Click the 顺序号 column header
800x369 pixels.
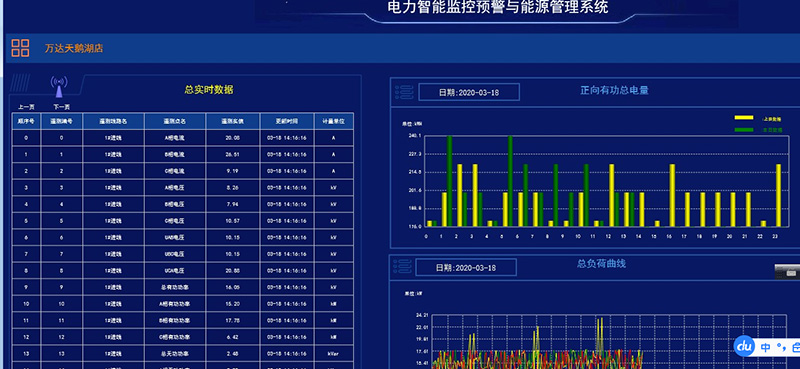click(x=26, y=121)
